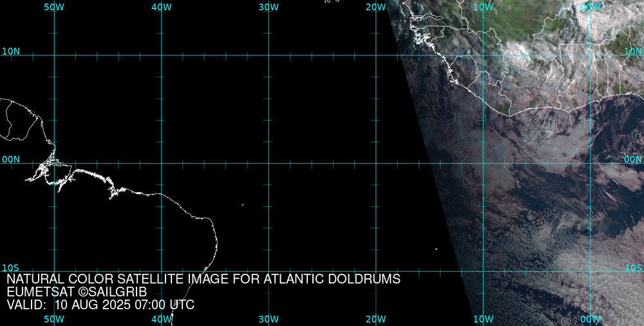Image resolution: width=644 pixels, height=326 pixels.
Task: Click the 00N latitude label on left side
Action: pyautogui.click(x=11, y=160)
